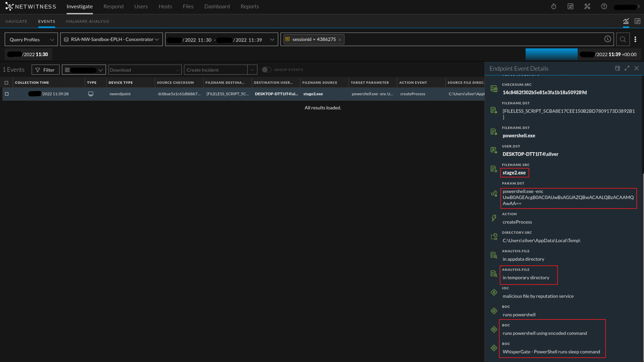Check the select-all events checkbox

click(x=7, y=83)
